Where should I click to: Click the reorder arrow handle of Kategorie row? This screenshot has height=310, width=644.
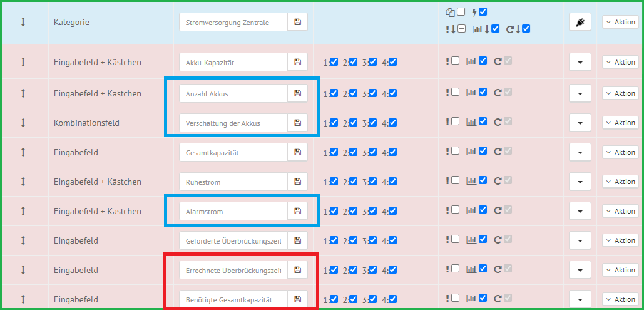click(23, 22)
